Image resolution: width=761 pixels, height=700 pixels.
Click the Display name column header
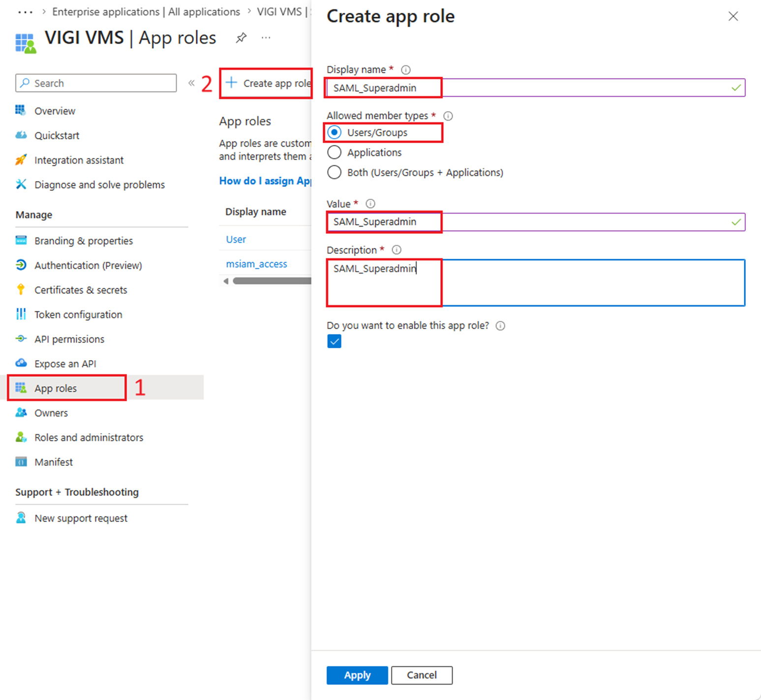(256, 212)
